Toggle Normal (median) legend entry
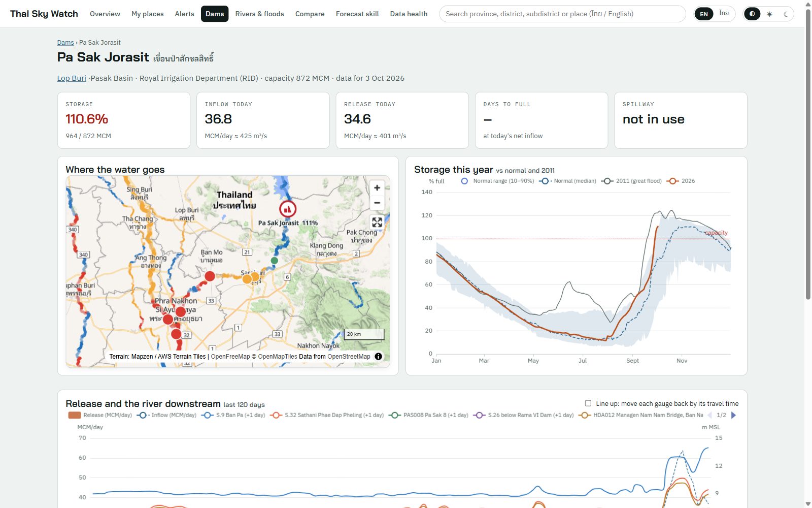812x508 pixels. tap(568, 181)
